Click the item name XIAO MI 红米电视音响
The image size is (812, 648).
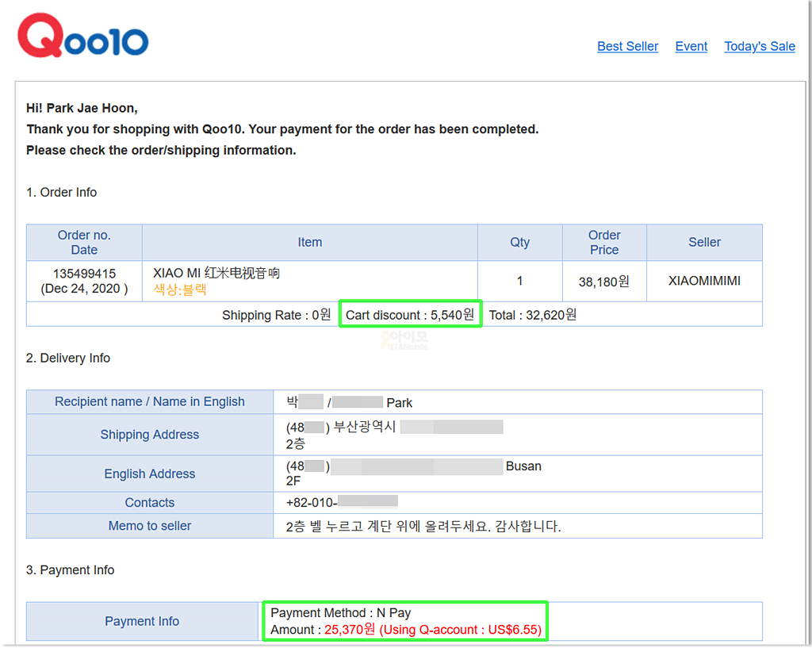click(216, 273)
